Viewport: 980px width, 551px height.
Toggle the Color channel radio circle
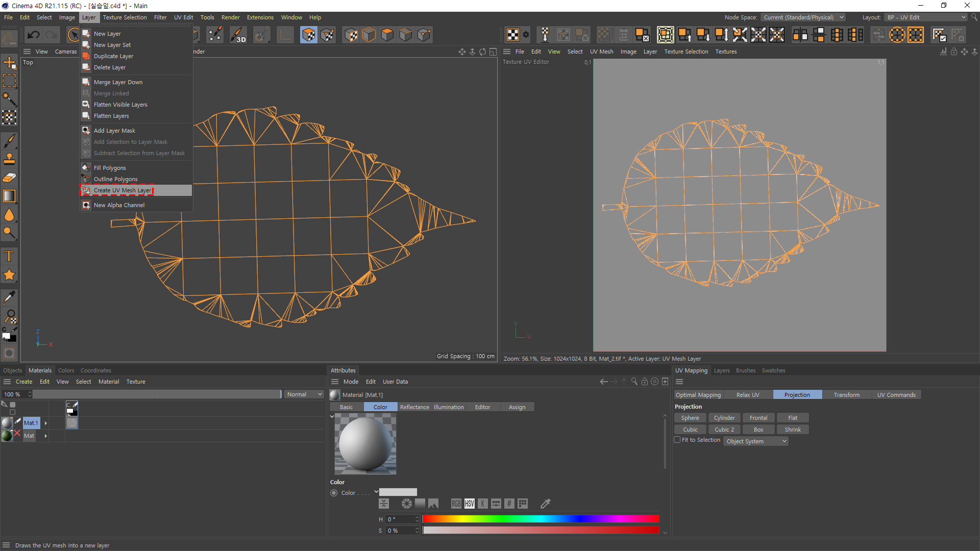coord(334,493)
